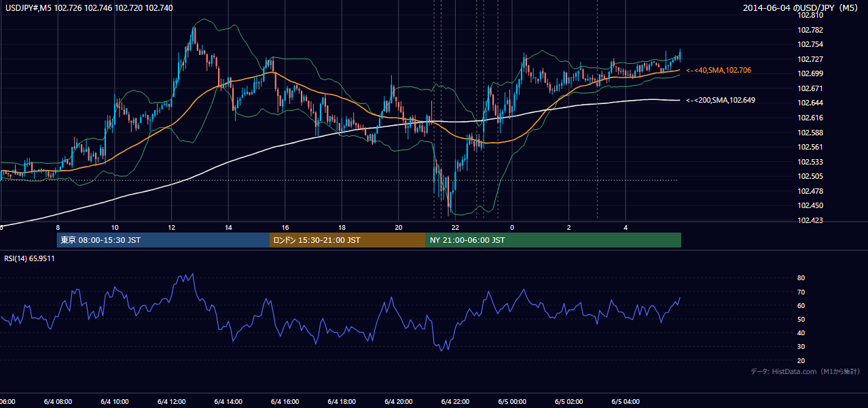Click the 6/4 20:00 time axis label
Viewport: 868px width, 408px height.
tap(399, 402)
